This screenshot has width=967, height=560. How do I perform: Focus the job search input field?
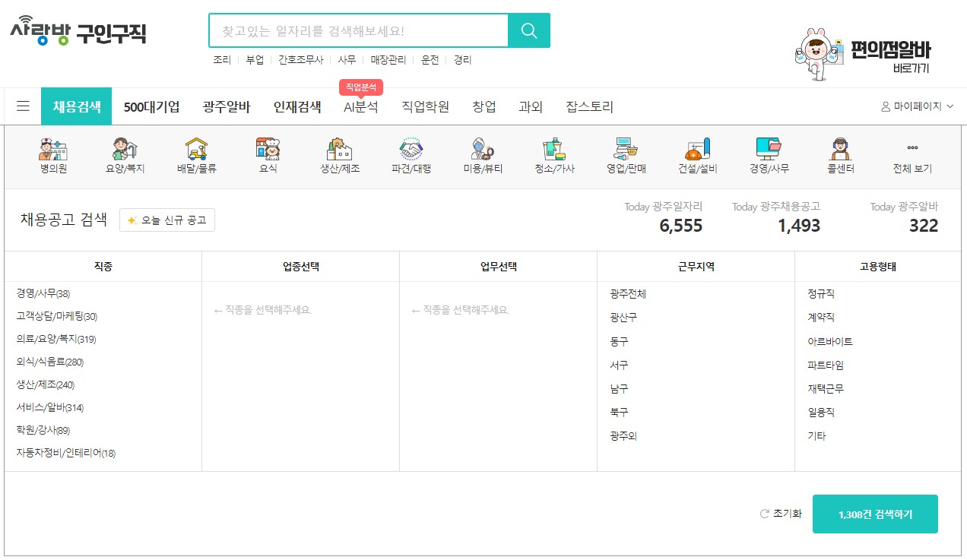pyautogui.click(x=358, y=30)
